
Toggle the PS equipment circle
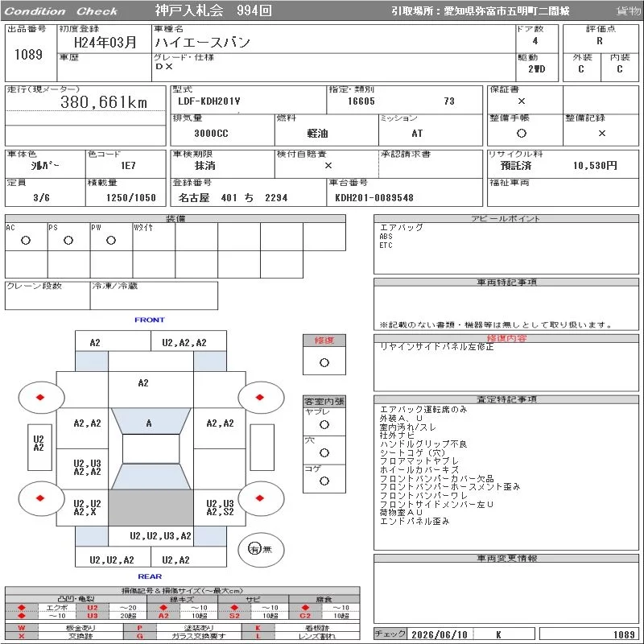point(68,240)
